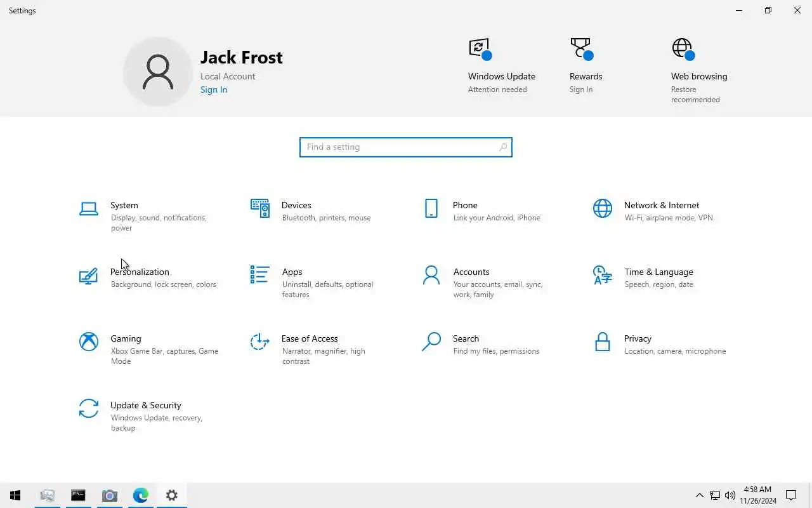Open the Ease of Access icon
Image resolution: width=812 pixels, height=508 pixels.
[260, 342]
